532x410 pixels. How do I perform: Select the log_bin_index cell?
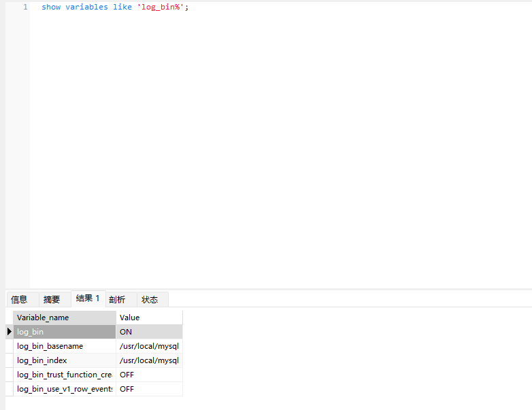(x=65, y=360)
